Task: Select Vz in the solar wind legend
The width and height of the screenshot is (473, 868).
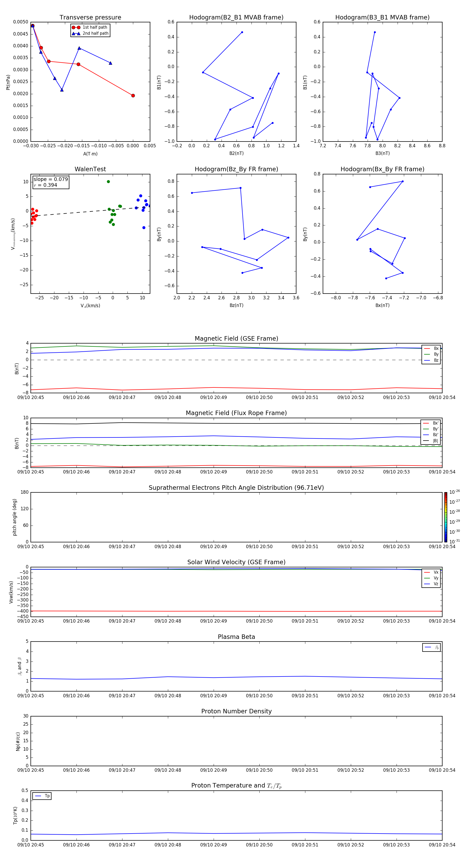Action: point(431,584)
